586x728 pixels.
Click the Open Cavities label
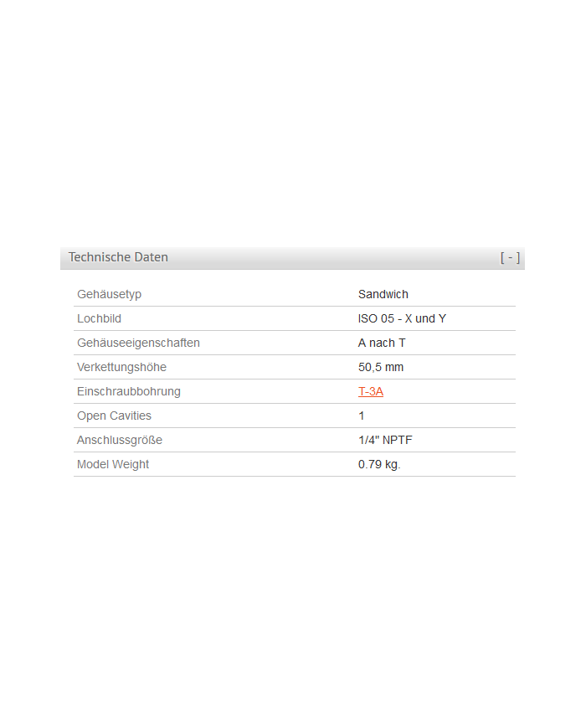[114, 416]
